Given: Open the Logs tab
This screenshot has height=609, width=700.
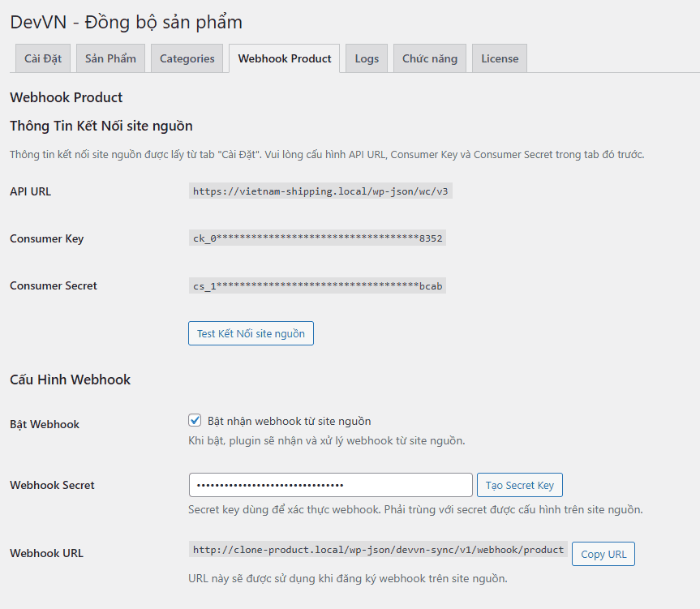Looking at the screenshot, I should tap(367, 58).
